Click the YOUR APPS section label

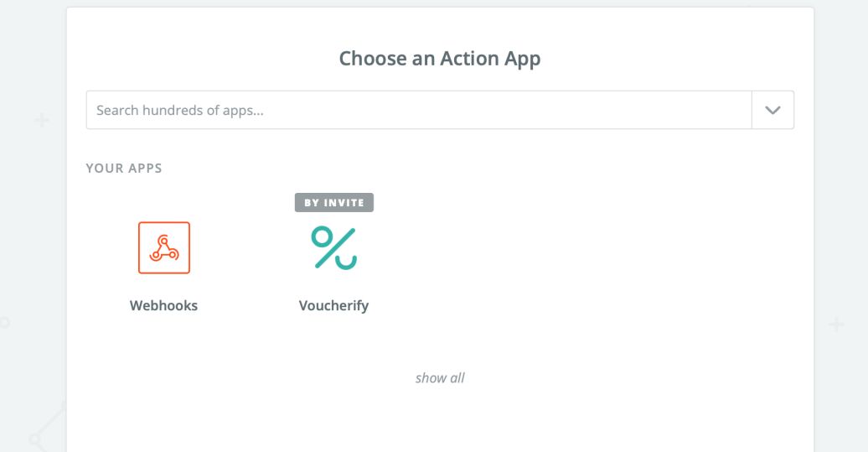(124, 168)
